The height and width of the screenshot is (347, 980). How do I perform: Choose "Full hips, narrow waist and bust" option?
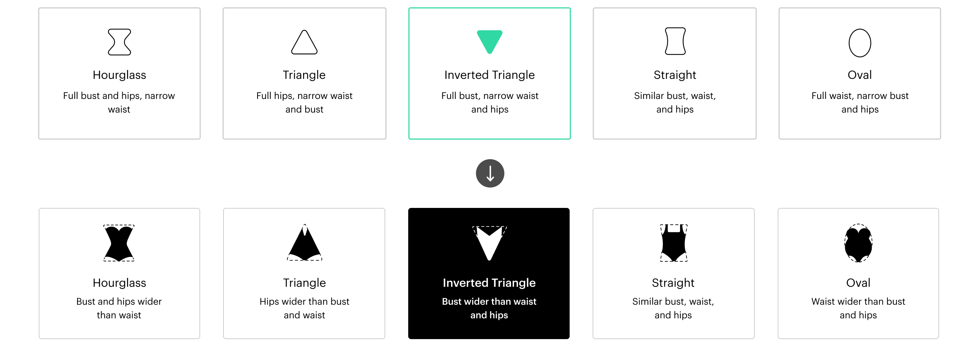[304, 102]
